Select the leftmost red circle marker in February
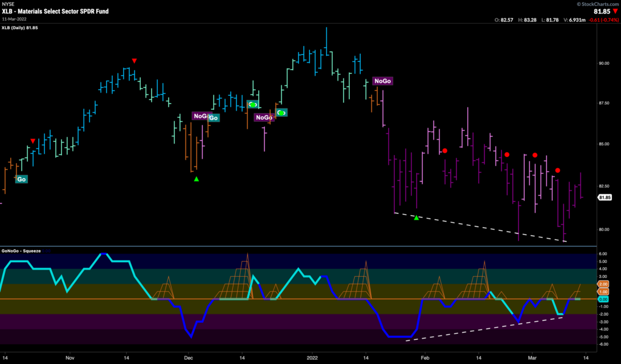The height and width of the screenshot is (364, 621). 445,151
